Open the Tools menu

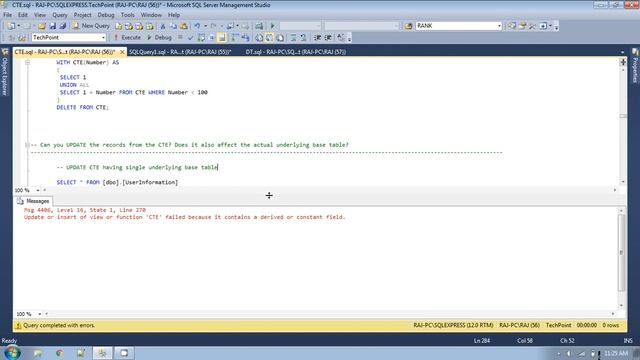click(127, 15)
